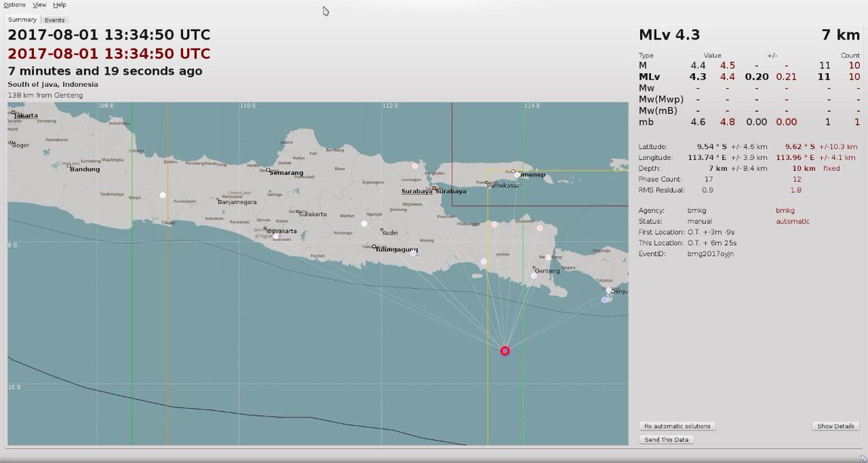Viewport: 868px width, 463px height.
Task: Click the Bandung city label
Action: [85, 169]
